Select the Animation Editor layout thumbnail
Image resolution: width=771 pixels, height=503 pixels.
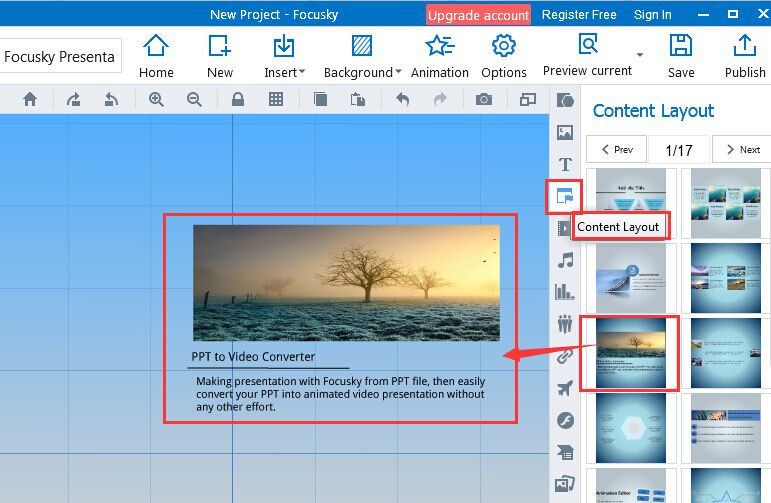pyautogui.click(x=631, y=486)
